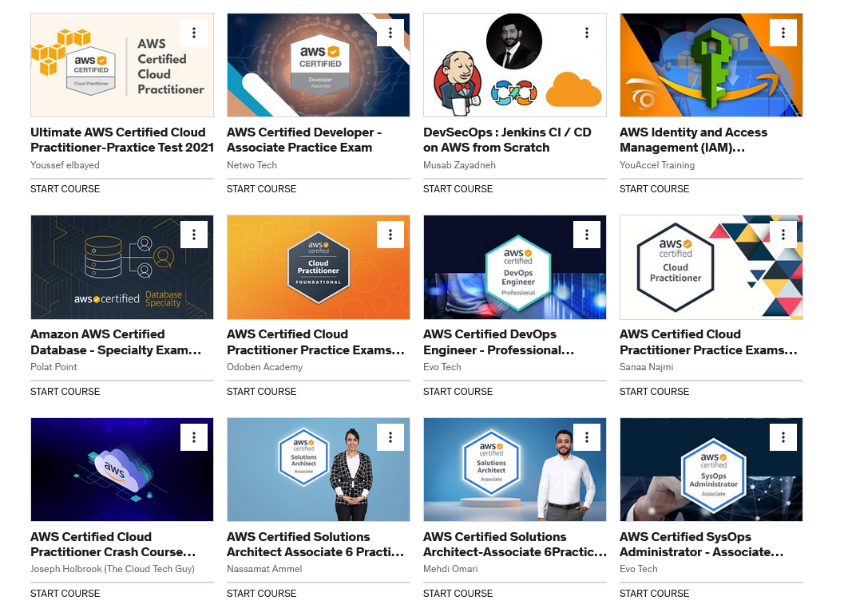Click instructor Joseph Holbrook (The Cloud Tech Guy)
This screenshot has height=616, width=844.
click(x=113, y=569)
